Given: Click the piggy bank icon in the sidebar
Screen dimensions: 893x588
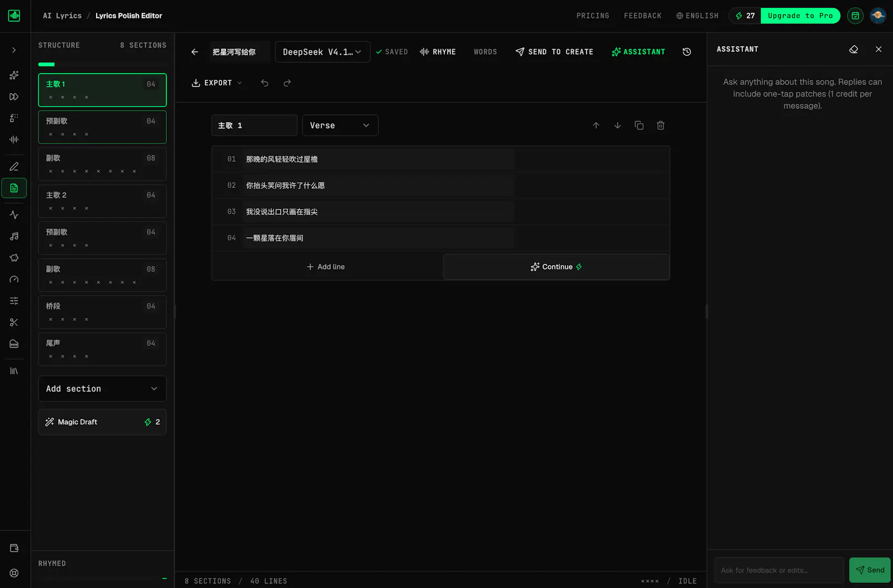Looking at the screenshot, I should [14, 258].
